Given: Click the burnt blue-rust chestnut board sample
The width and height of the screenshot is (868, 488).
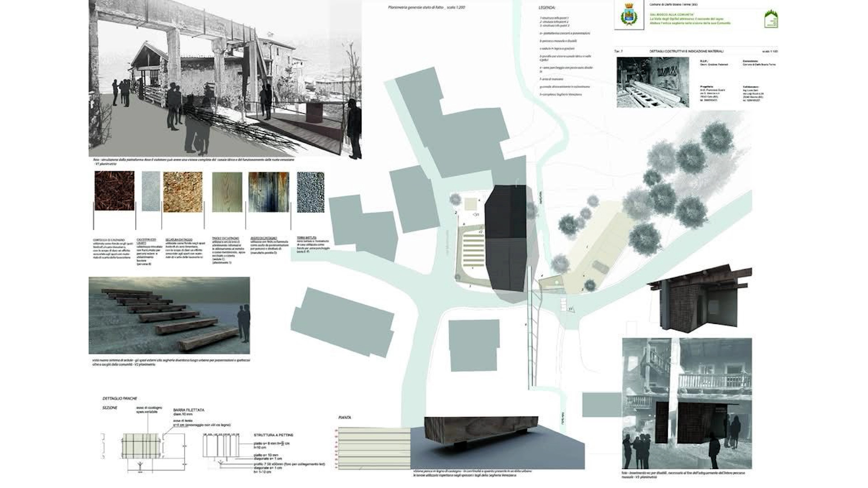Looking at the screenshot, I should 269,192.
